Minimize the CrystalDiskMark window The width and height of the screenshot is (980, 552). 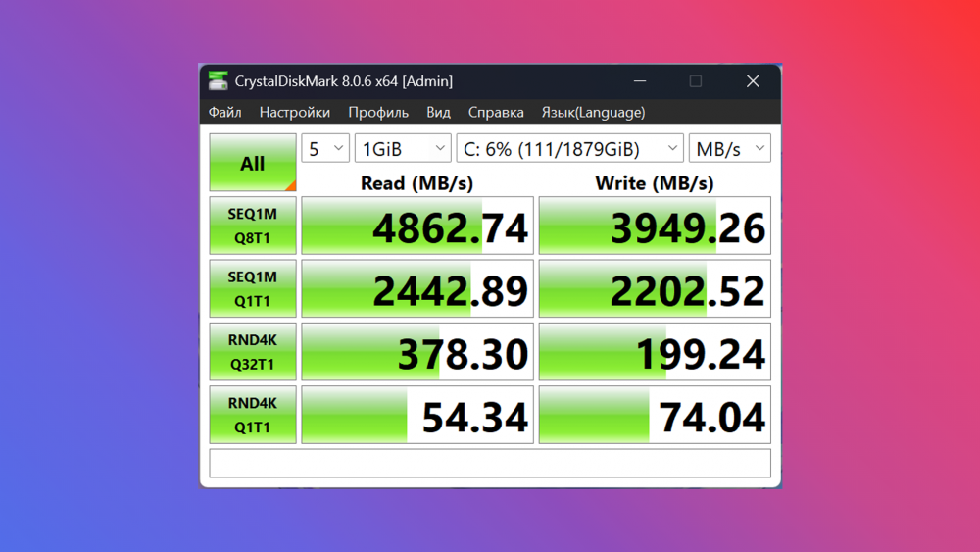pyautogui.click(x=639, y=81)
